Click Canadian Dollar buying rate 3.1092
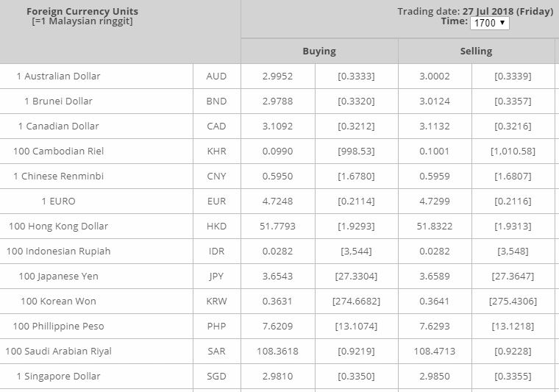Screen dimensions: 559x392 277,126
